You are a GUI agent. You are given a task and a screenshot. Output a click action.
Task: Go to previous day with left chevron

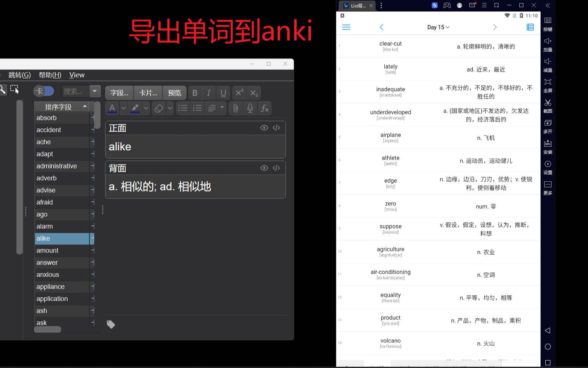click(381, 27)
